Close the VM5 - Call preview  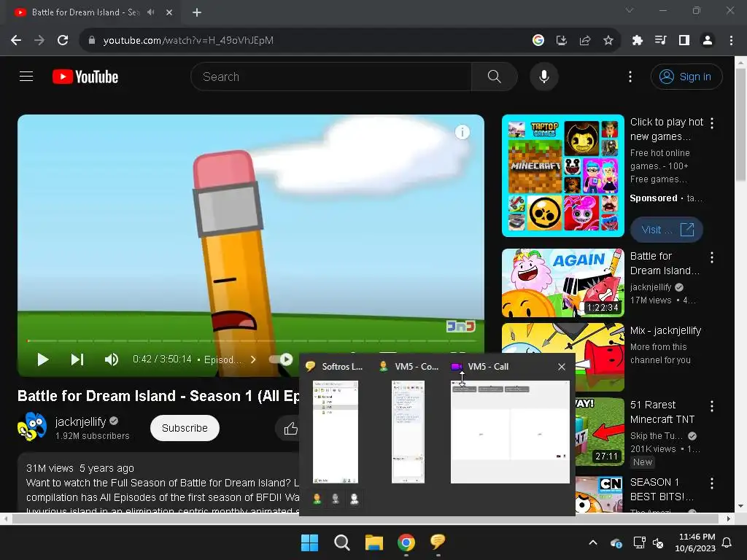pyautogui.click(x=562, y=367)
